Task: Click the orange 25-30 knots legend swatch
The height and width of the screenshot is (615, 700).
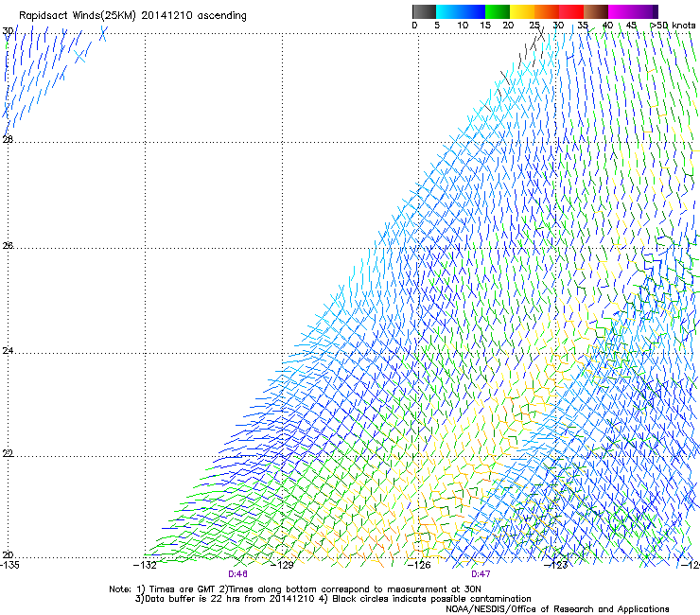Action: [x=547, y=11]
